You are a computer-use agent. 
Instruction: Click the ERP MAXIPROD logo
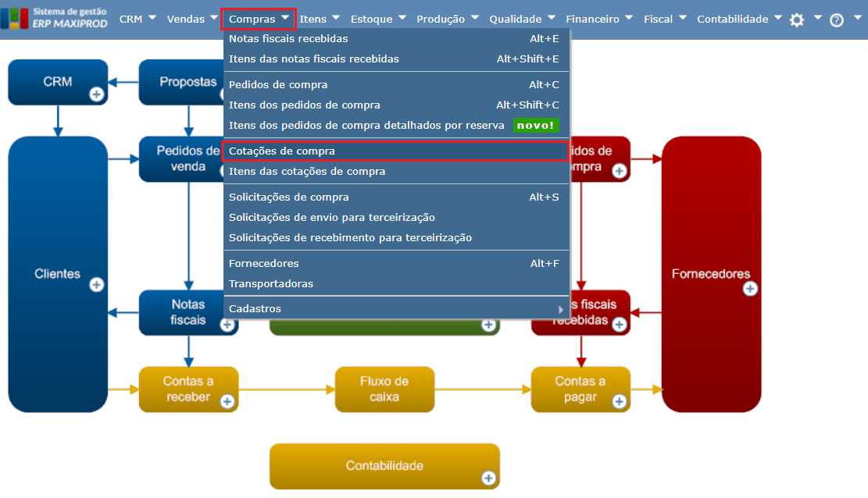pos(54,18)
